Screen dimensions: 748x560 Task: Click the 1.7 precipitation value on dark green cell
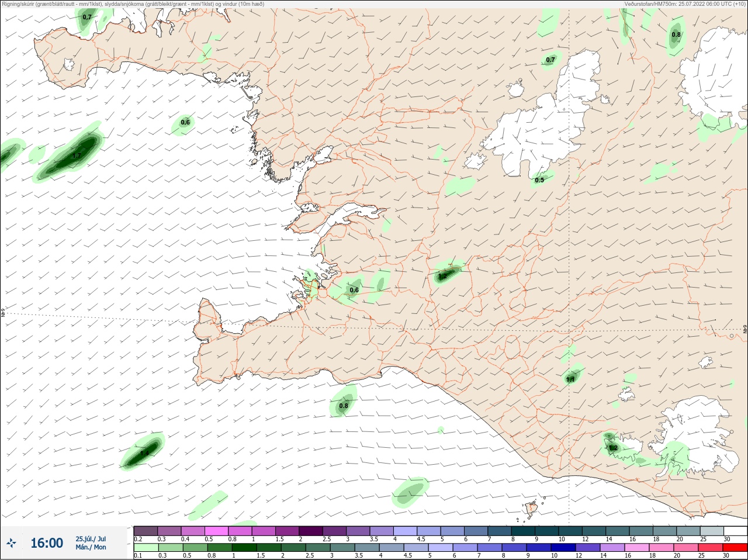point(77,155)
